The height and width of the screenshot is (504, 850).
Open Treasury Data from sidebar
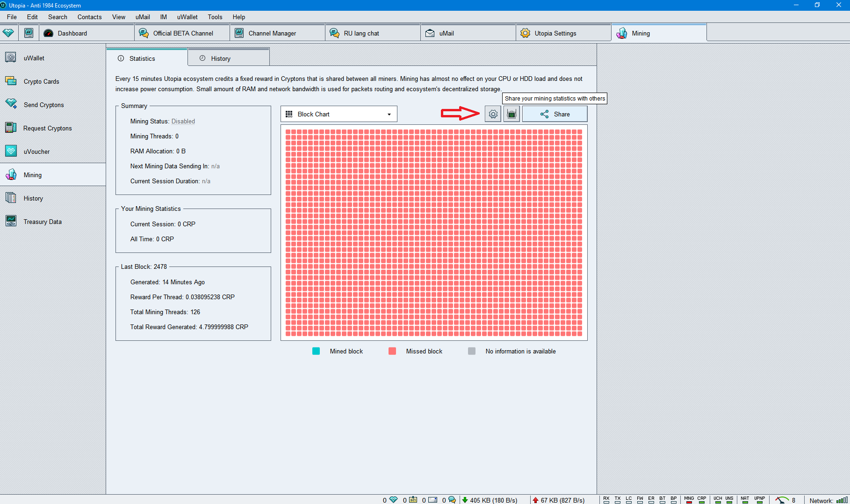point(43,222)
